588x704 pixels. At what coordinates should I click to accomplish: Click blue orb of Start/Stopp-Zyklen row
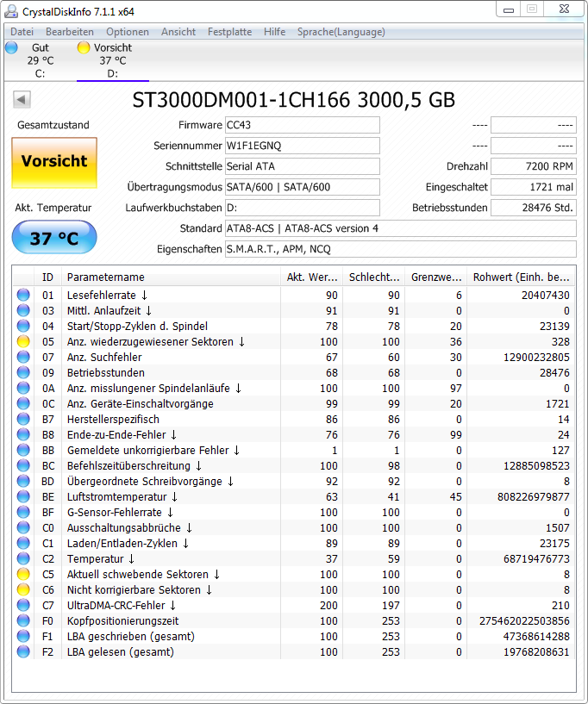(23, 326)
